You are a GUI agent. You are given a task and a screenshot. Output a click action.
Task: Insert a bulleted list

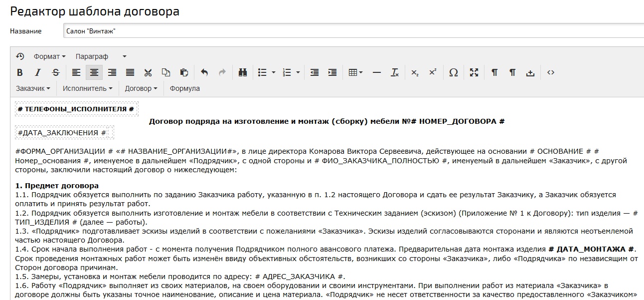pyautogui.click(x=262, y=73)
